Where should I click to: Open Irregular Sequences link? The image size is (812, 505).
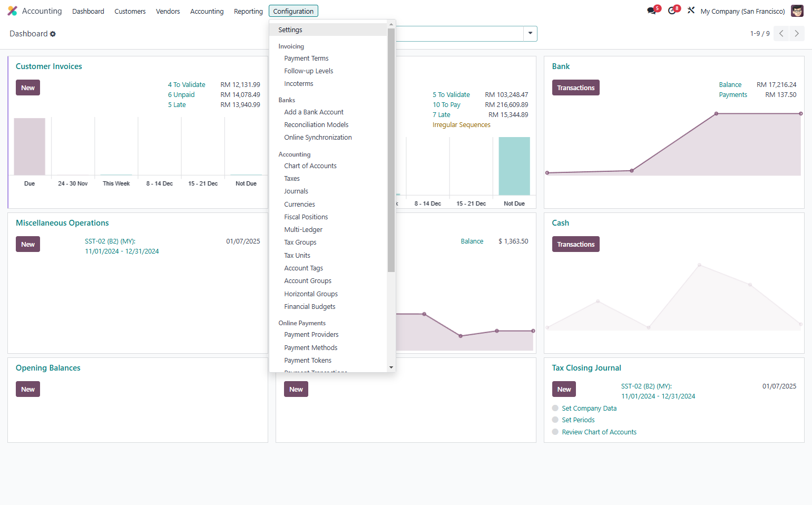click(462, 125)
